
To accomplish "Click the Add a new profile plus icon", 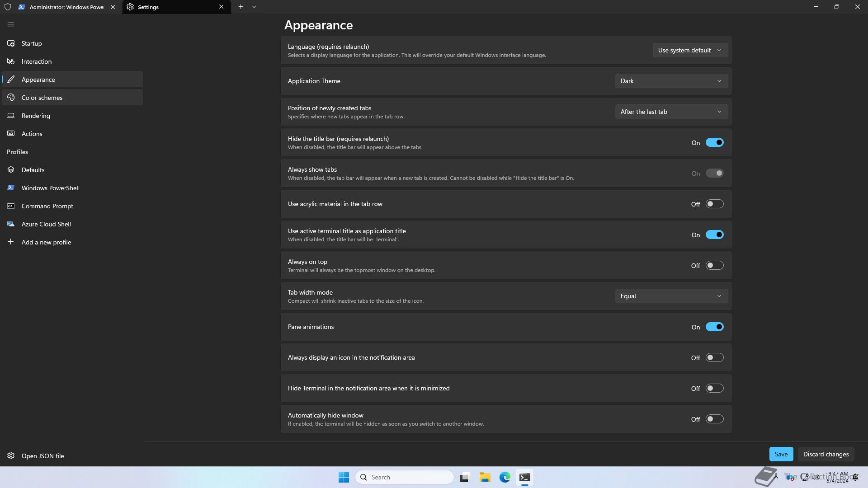I will pos(11,242).
